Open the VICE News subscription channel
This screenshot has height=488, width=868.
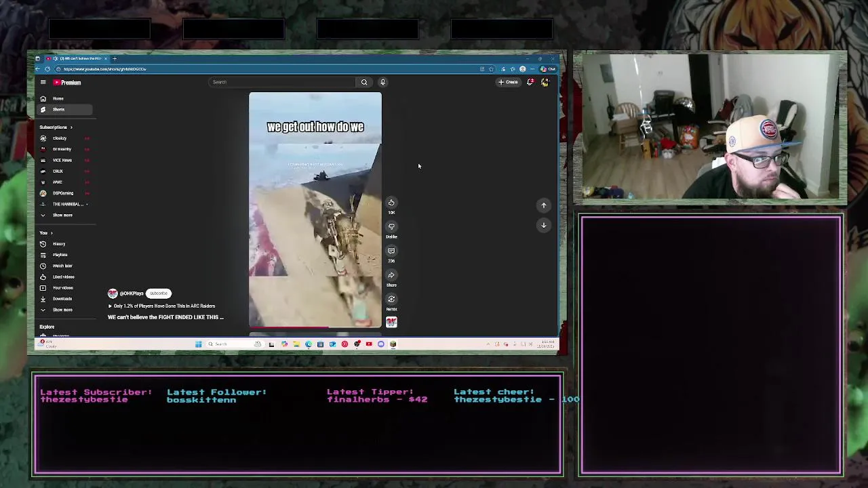coord(64,161)
